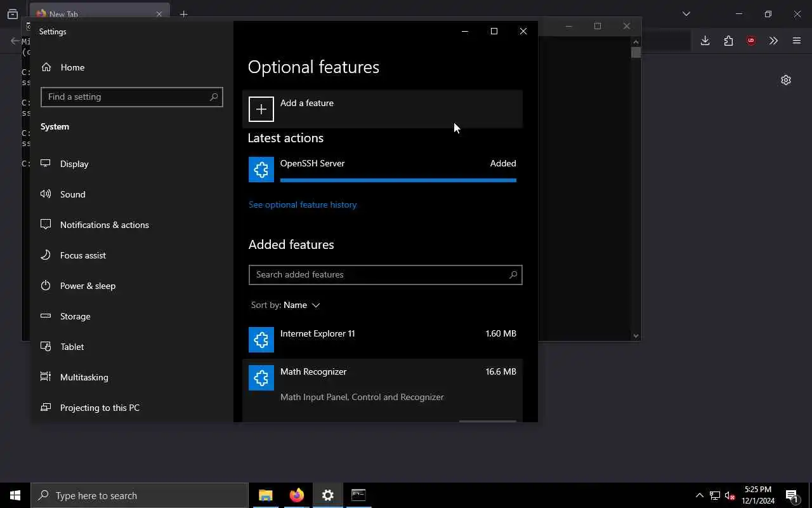The height and width of the screenshot is (508, 812).
Task: Open Projecting to this PC
Action: tap(131, 408)
